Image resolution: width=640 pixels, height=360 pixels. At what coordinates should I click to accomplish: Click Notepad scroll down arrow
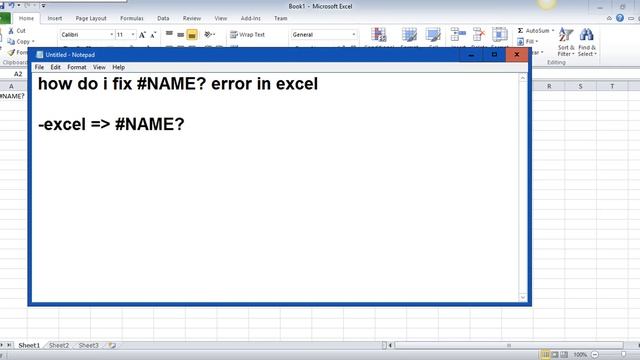click(523, 298)
